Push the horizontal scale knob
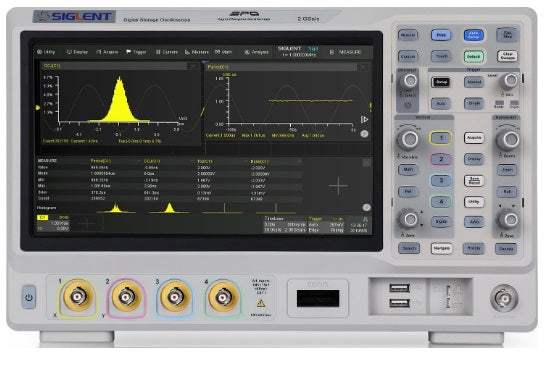Screen dimensions: 547x365 [508, 139]
